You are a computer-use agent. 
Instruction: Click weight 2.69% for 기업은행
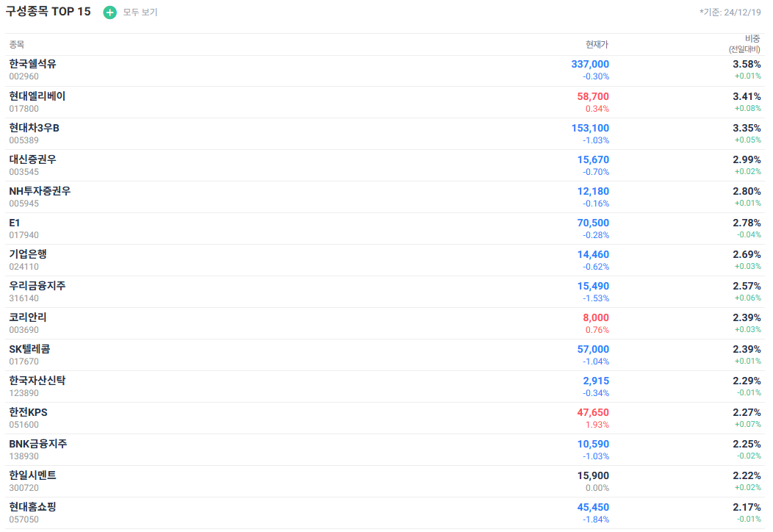pos(747,254)
